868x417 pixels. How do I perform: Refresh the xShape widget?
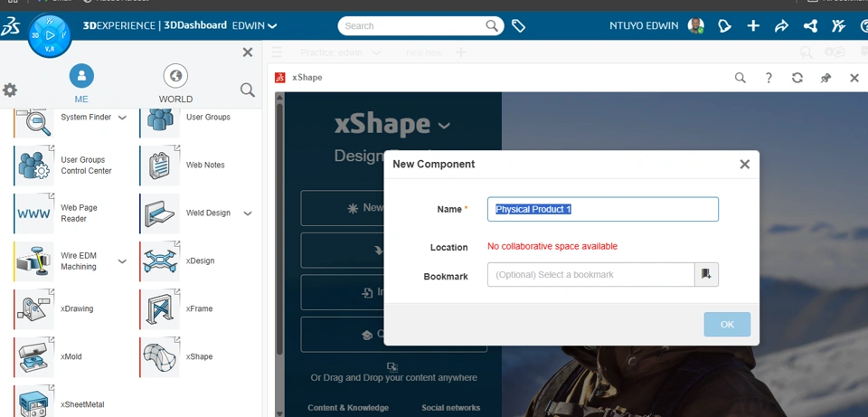[x=797, y=78]
